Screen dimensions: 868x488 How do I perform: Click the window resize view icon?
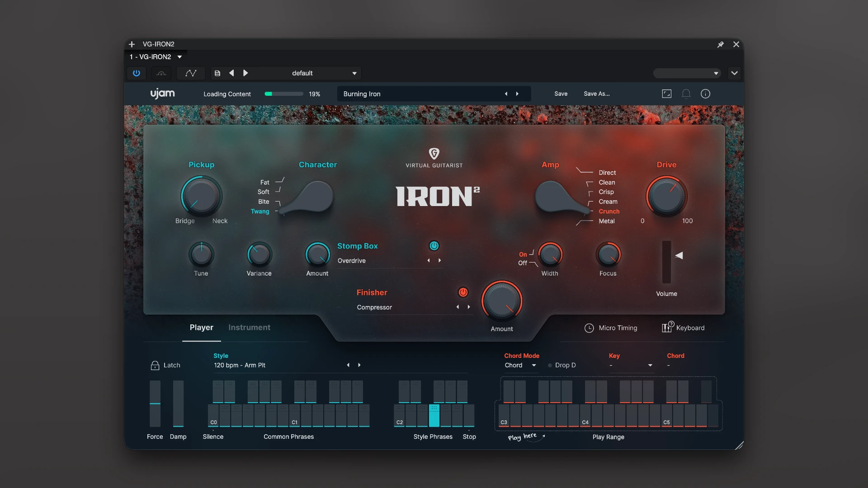click(666, 94)
